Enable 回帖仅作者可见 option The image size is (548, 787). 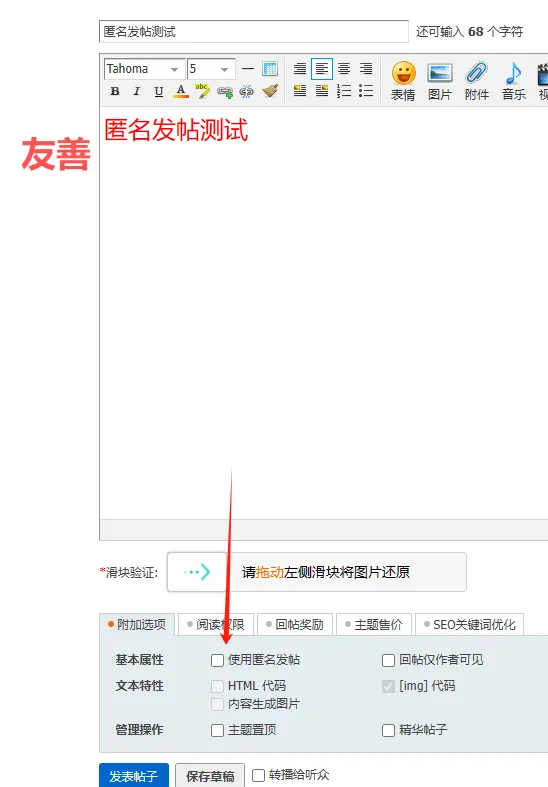388,660
